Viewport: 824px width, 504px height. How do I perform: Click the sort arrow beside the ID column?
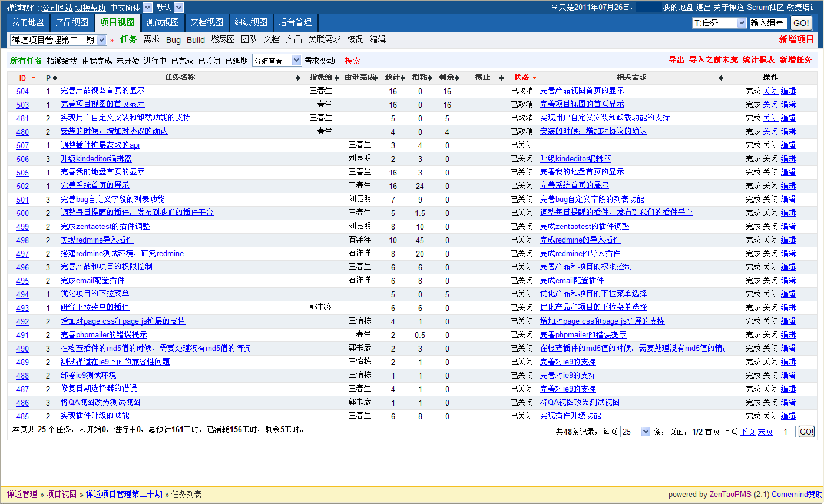[x=34, y=78]
